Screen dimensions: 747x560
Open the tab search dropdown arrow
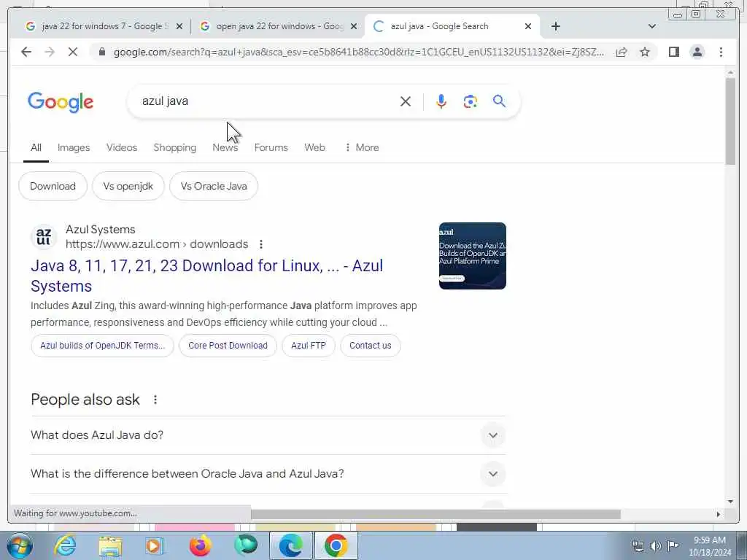[x=651, y=26]
